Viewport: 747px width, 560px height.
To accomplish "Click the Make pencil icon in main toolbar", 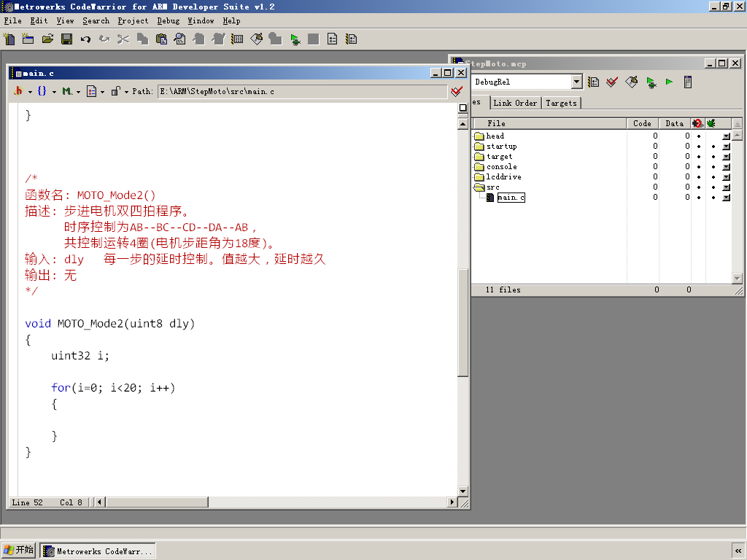I will (256, 39).
